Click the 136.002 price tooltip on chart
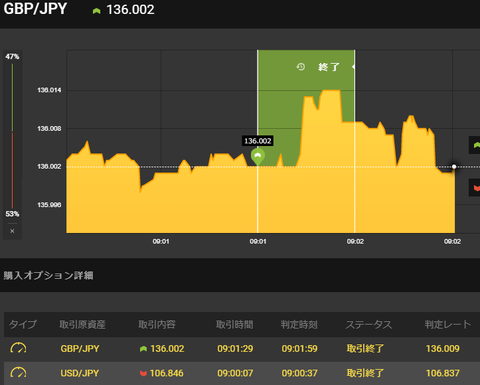The width and height of the screenshot is (480, 385). pos(258,141)
